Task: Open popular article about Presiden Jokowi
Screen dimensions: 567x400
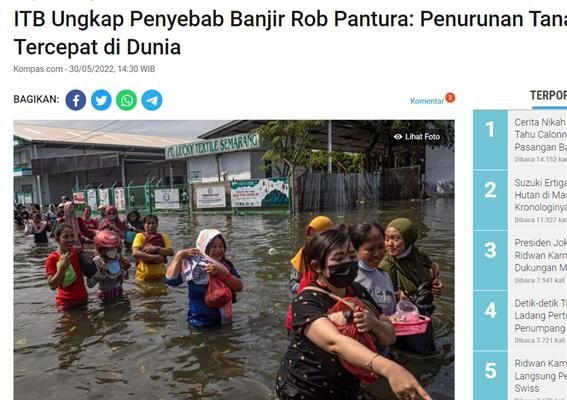Action: (540, 255)
